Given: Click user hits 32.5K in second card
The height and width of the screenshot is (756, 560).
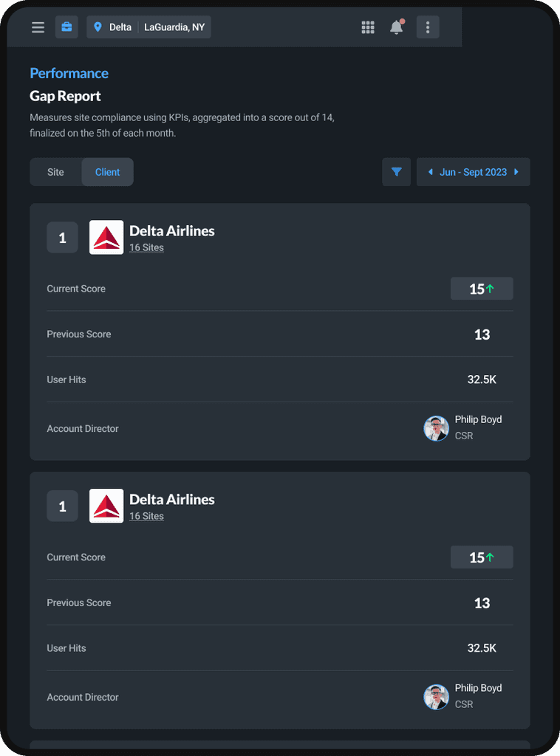Looking at the screenshot, I should (482, 648).
